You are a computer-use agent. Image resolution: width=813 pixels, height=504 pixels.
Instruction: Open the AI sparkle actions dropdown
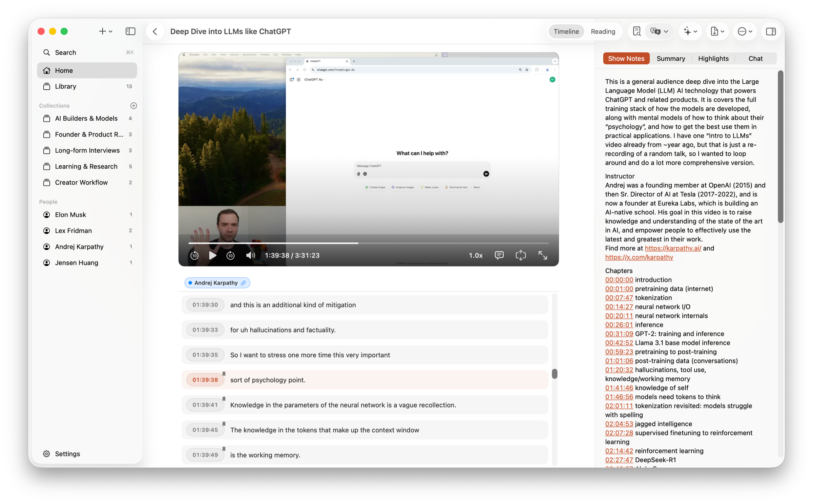pos(690,31)
